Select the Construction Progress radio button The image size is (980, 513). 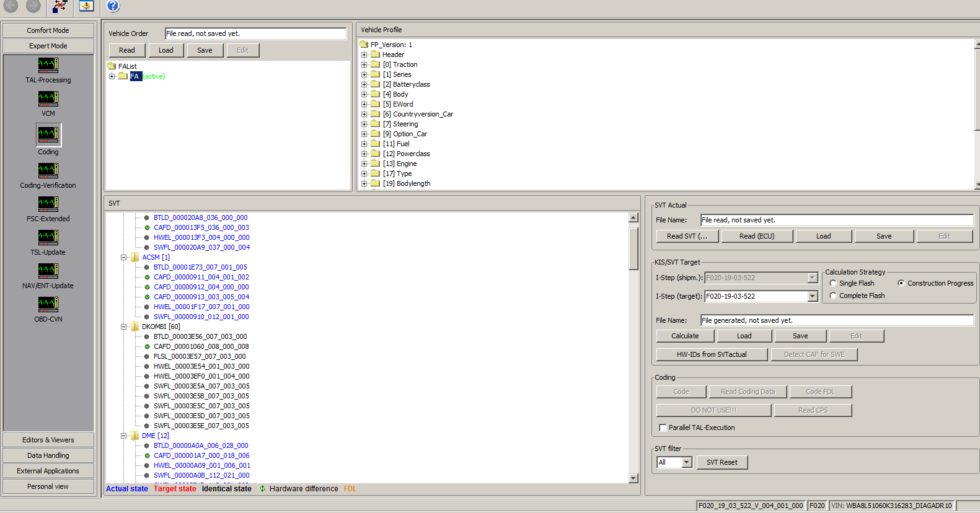[x=901, y=283]
